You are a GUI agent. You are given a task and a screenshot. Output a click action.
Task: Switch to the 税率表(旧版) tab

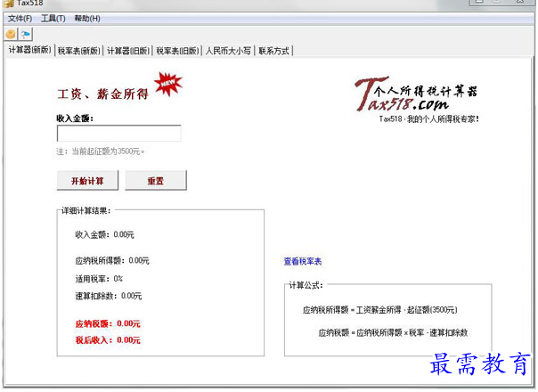point(178,51)
